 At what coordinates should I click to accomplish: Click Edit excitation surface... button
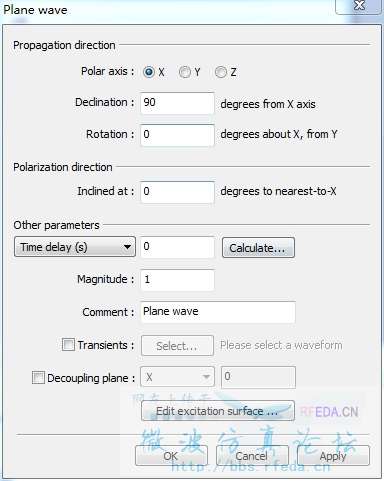point(218,411)
